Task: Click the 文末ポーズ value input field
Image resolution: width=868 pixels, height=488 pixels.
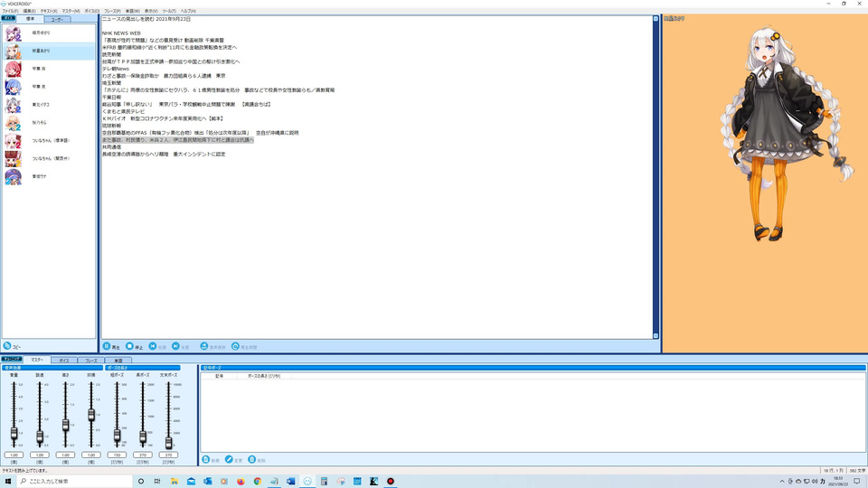Action: coord(168,455)
